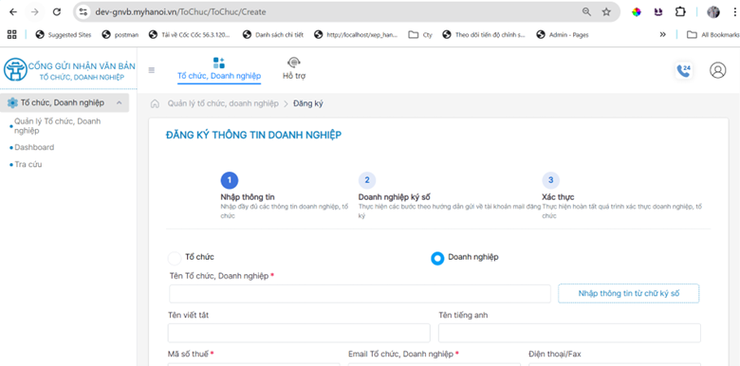
Task: Open site information icon in address bar
Action: pos(84,12)
